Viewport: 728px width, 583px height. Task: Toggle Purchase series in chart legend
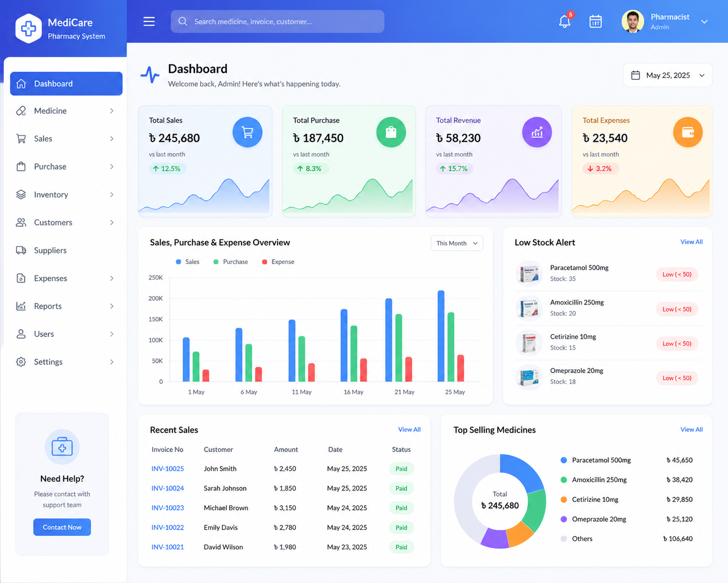(231, 262)
